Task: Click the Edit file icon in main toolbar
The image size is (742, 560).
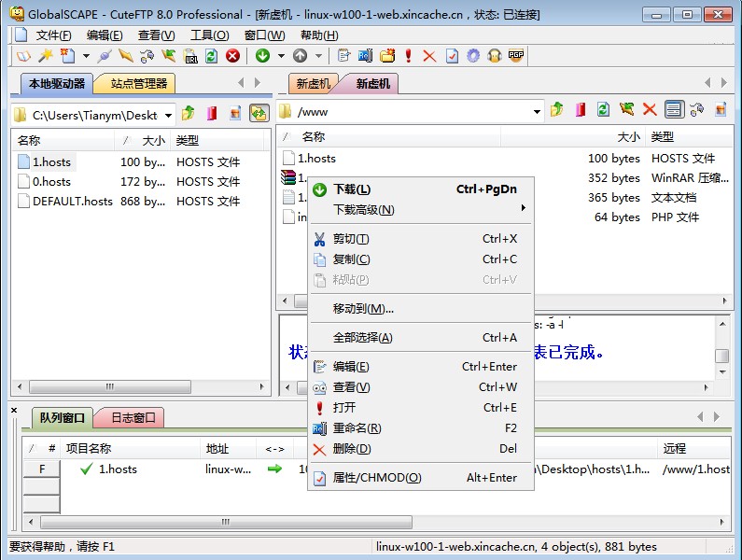Action: [343, 56]
